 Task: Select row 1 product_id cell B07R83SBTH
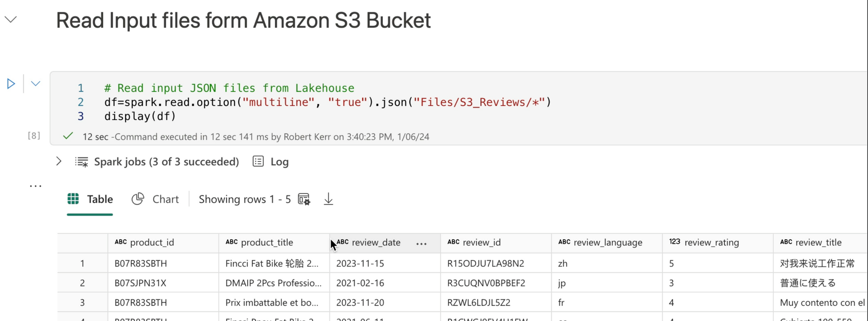pos(141,263)
